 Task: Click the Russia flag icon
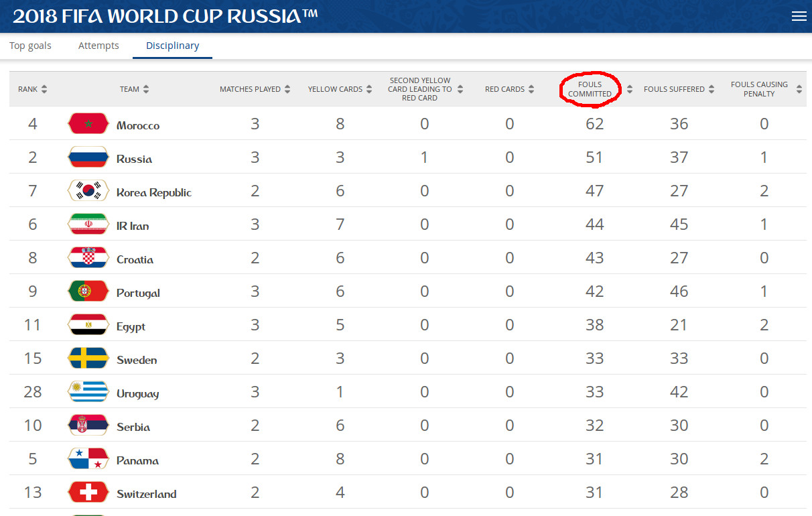click(x=88, y=157)
